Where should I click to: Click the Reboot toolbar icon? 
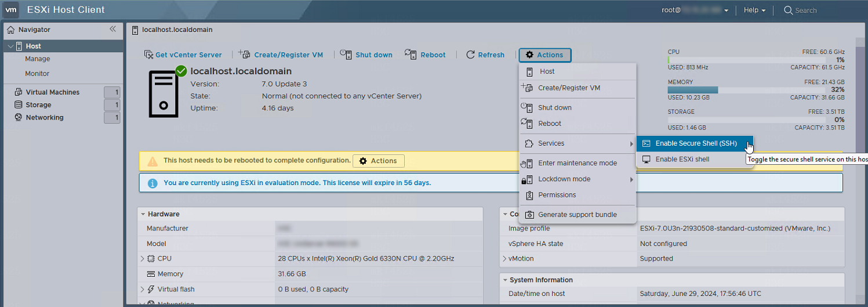tap(411, 54)
